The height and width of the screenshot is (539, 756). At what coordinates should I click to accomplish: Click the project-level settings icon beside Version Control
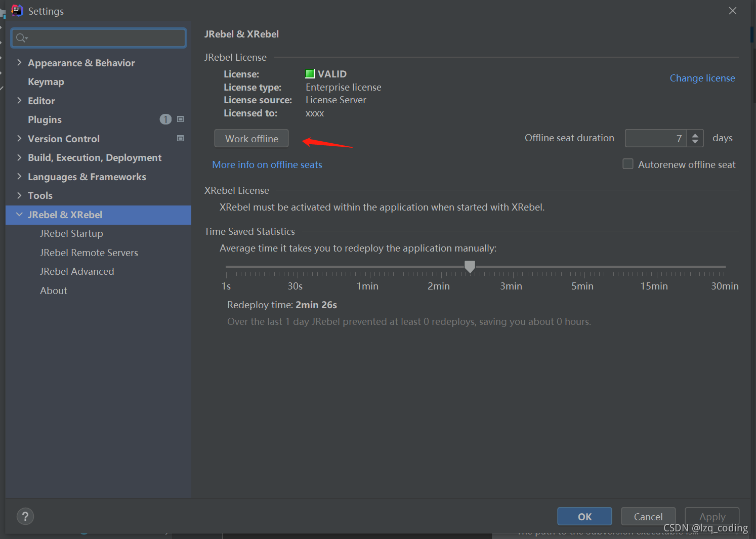coord(181,138)
